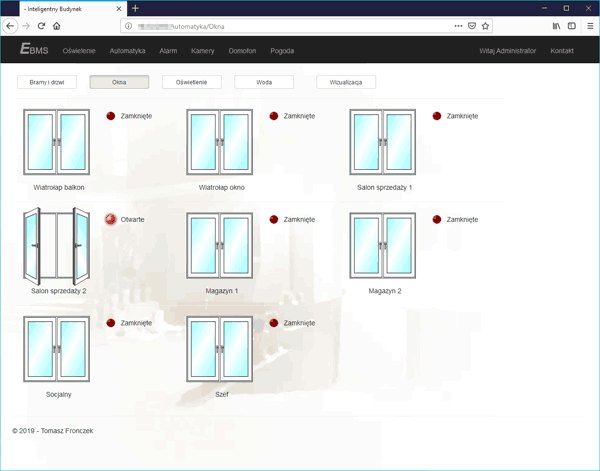The height and width of the screenshot is (471, 600).
Task: Click the Wiatrołap balkon window icon
Action: tap(57, 143)
